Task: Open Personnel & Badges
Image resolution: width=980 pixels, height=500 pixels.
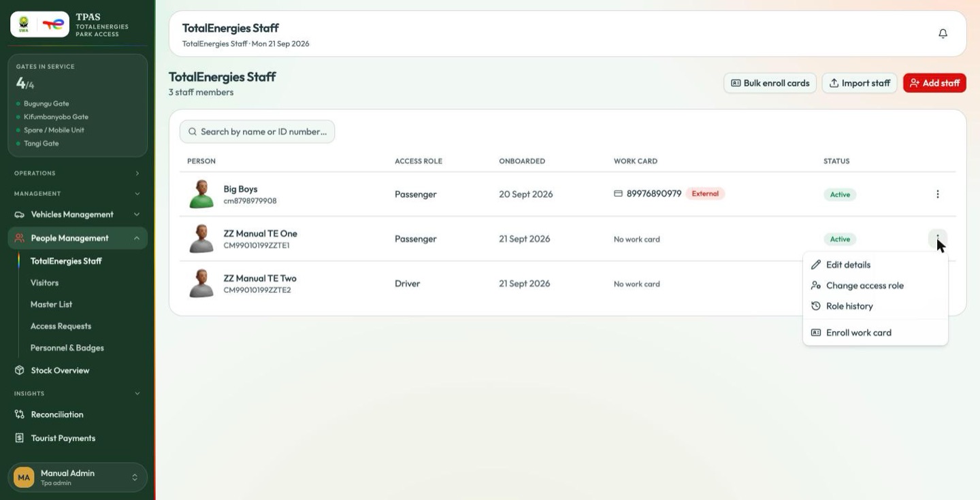Action: pos(67,348)
